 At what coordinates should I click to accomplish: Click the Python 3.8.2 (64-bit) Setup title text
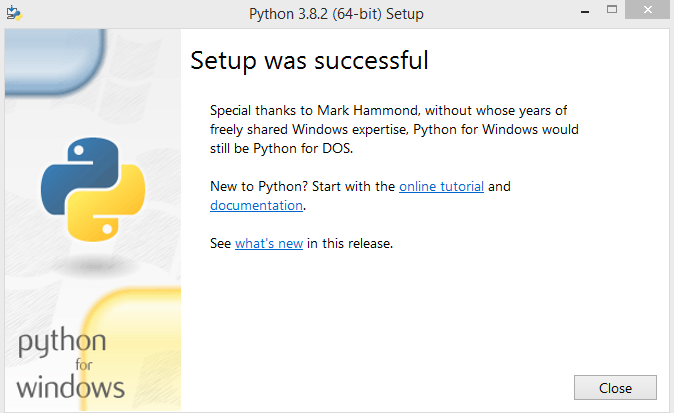(337, 14)
